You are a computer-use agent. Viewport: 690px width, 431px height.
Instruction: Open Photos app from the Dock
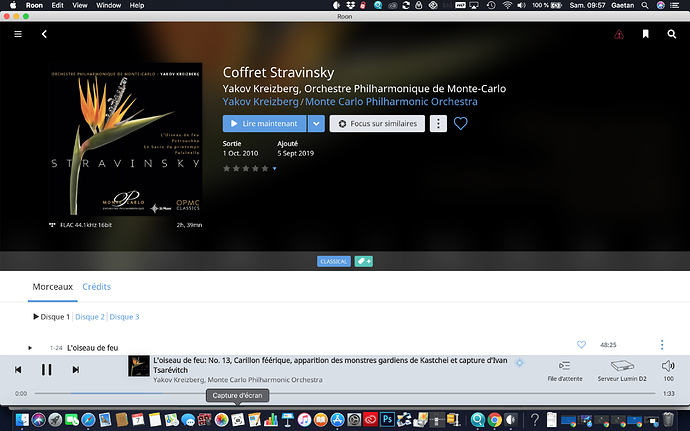pyautogui.click(x=221, y=420)
